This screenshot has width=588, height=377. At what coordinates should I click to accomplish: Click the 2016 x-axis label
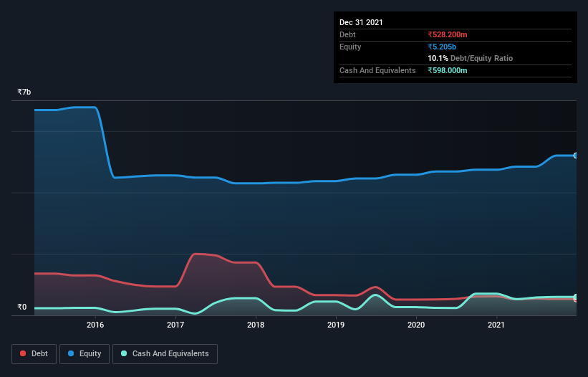95,325
